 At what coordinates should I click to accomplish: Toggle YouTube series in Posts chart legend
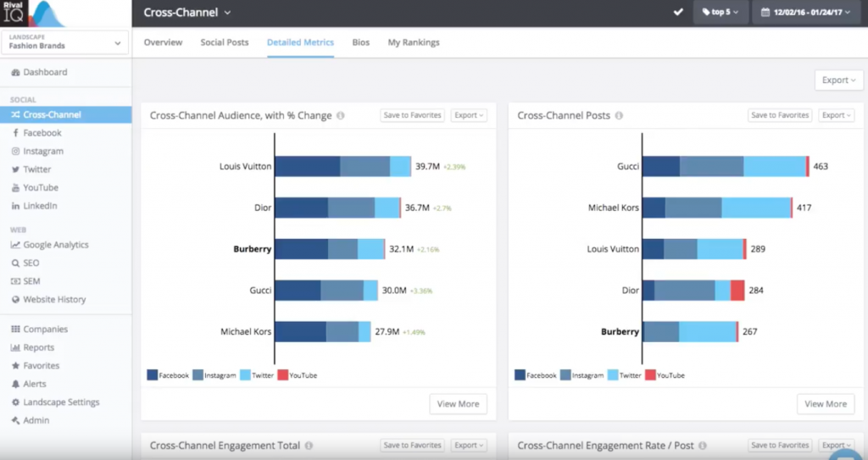click(x=665, y=375)
